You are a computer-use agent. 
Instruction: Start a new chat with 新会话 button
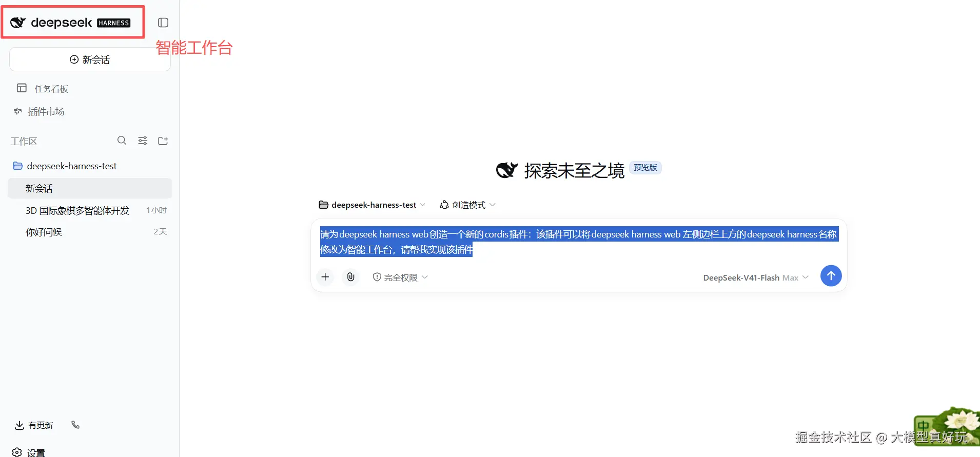pyautogui.click(x=90, y=59)
